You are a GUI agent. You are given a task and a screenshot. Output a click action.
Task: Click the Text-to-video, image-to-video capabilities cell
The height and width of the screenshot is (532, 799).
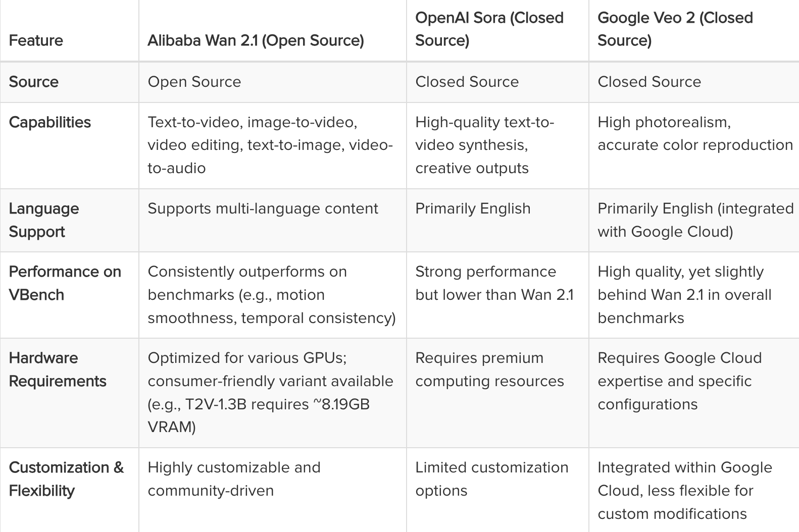[270, 145]
